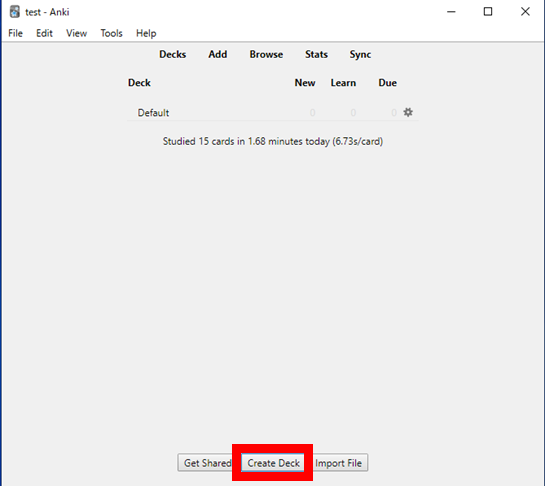
Task: Open the Browse card browser
Action: tap(266, 55)
